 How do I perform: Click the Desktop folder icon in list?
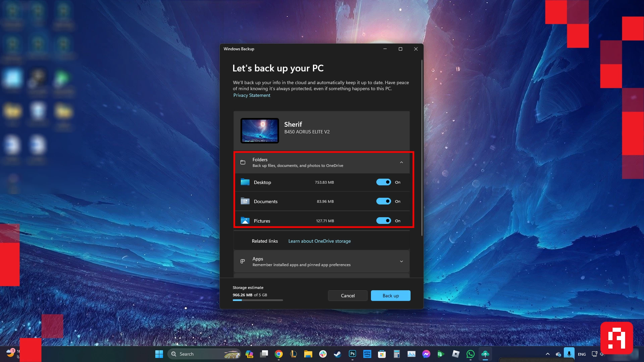point(245,182)
